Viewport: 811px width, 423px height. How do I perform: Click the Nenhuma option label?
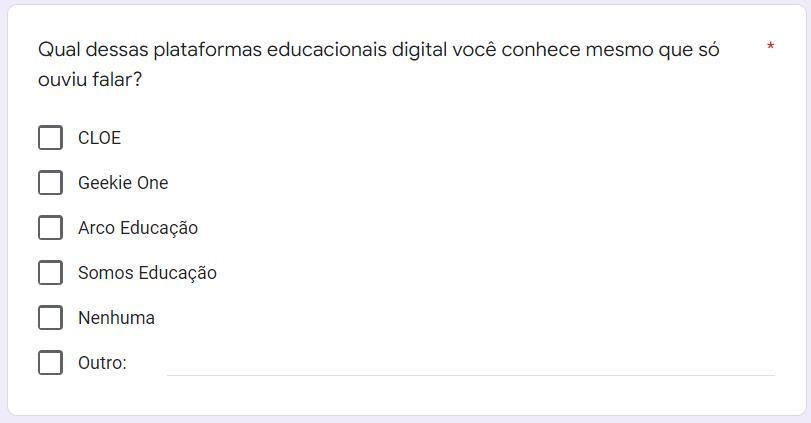click(116, 318)
